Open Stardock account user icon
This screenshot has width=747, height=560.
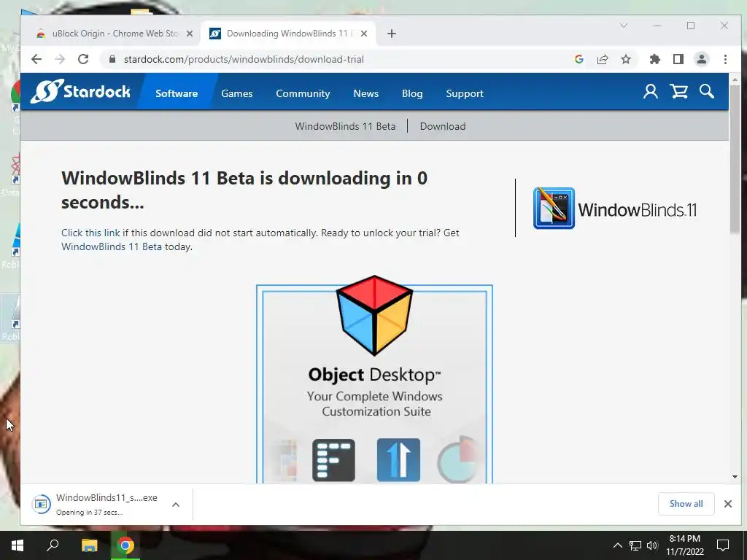coord(651,91)
